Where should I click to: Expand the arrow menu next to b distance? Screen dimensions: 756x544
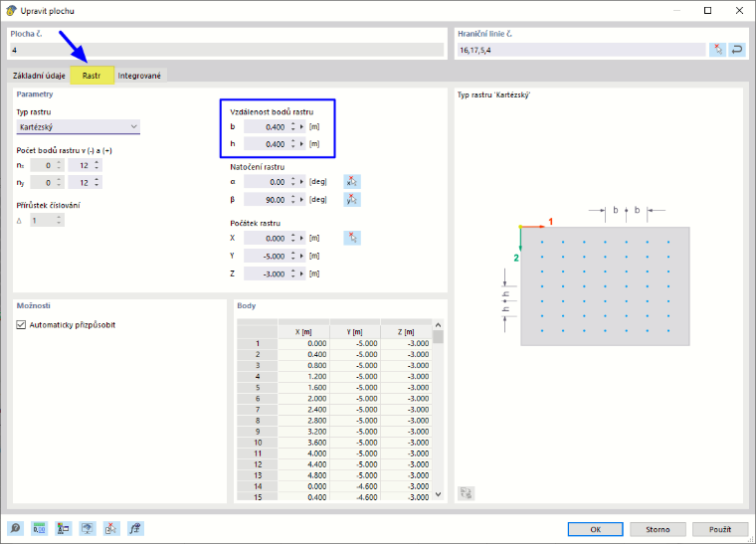pyautogui.click(x=301, y=127)
